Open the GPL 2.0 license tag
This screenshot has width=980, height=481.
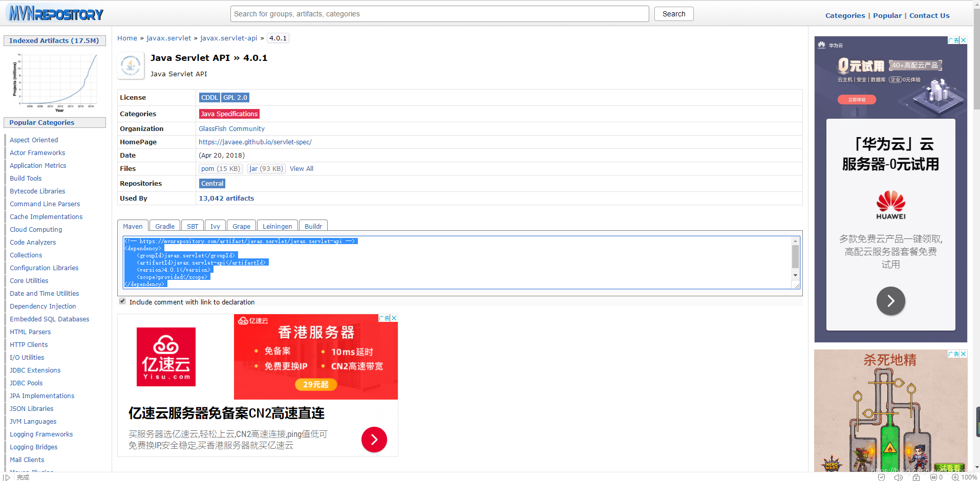click(235, 97)
